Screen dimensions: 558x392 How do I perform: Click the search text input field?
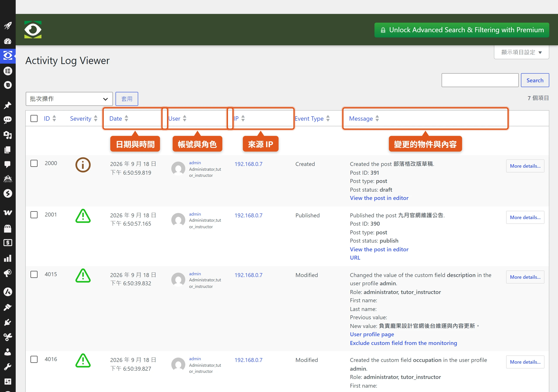[x=480, y=80]
